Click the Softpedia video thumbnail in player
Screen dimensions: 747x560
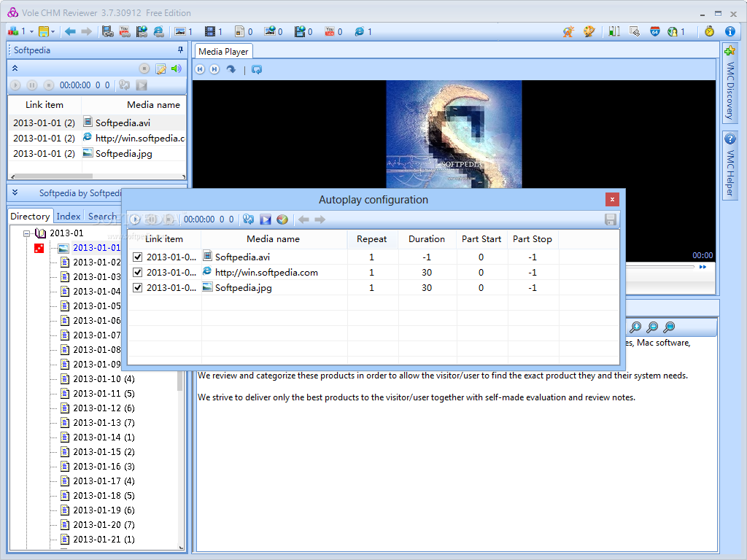pos(454,134)
